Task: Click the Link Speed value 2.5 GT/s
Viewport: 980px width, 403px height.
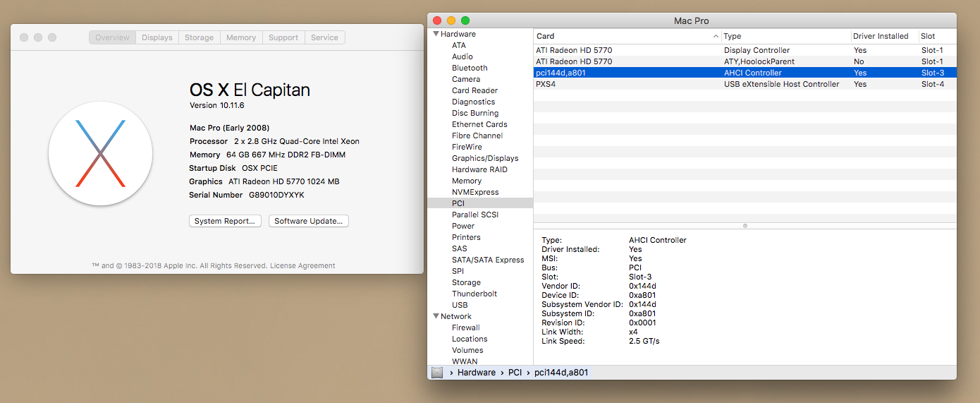Action: click(x=644, y=341)
